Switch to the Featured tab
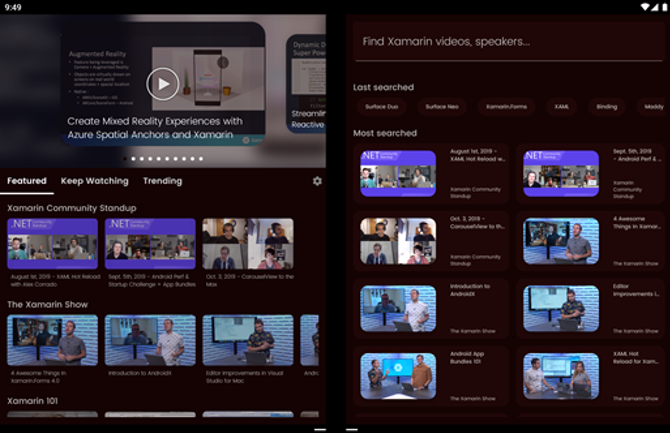 tap(26, 181)
